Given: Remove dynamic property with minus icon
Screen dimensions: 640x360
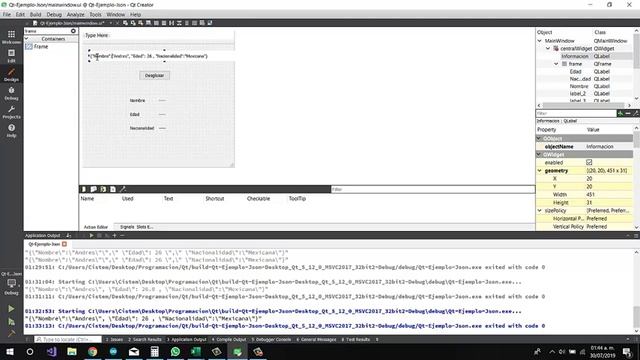Looking at the screenshot, I should (628, 113).
